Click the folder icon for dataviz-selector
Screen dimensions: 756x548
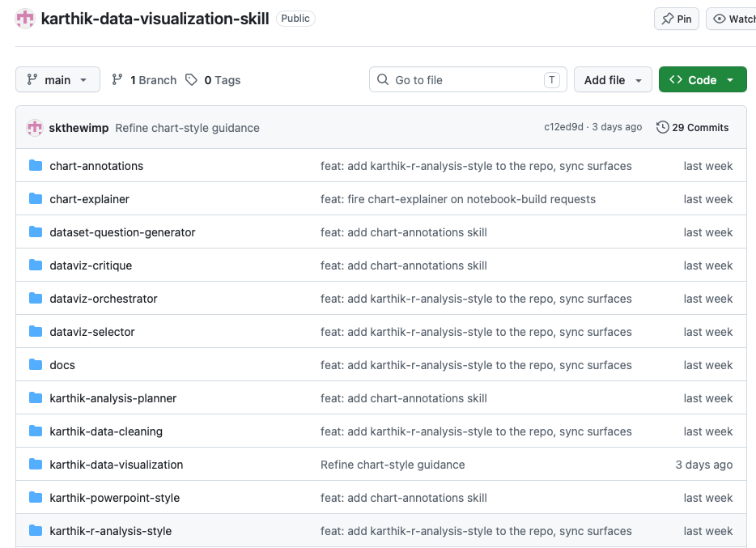pyautogui.click(x=36, y=332)
